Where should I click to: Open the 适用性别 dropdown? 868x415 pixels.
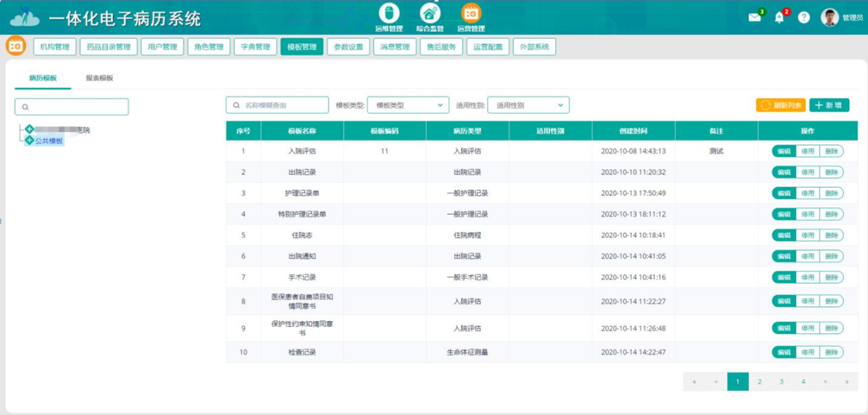click(x=528, y=105)
